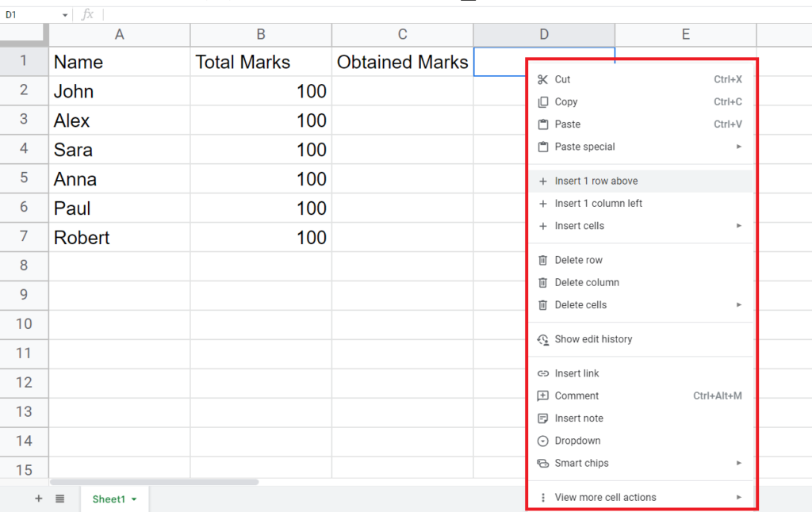Image resolution: width=812 pixels, height=512 pixels.
Task: Click the Paste clipboard icon
Action: (x=542, y=124)
